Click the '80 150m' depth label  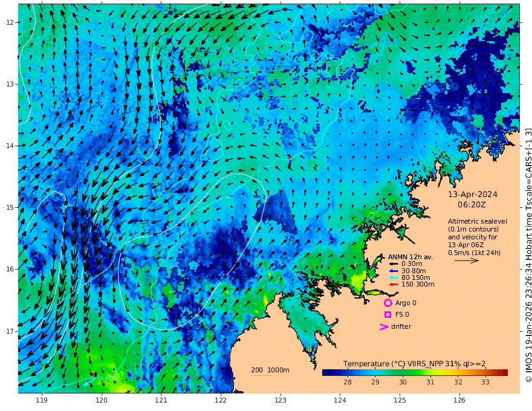[416, 278]
